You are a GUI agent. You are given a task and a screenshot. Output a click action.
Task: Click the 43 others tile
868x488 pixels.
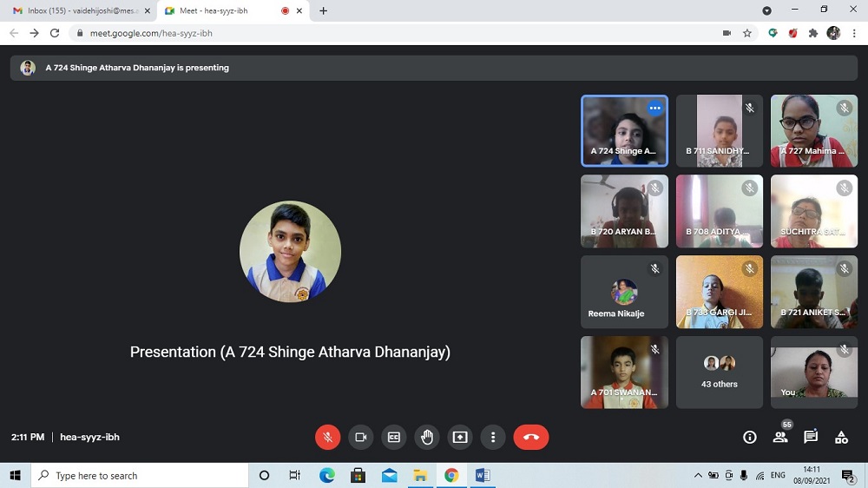pyautogui.click(x=720, y=372)
